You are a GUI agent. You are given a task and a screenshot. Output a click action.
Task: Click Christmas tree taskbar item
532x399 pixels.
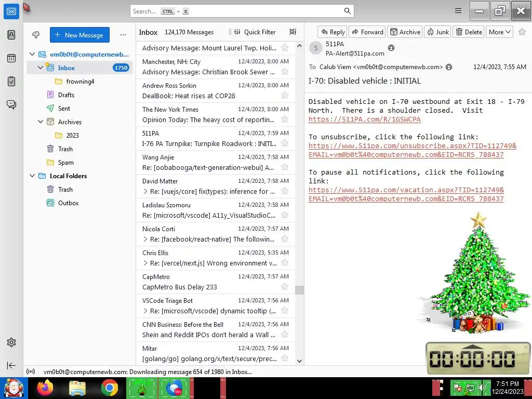[x=142, y=388]
